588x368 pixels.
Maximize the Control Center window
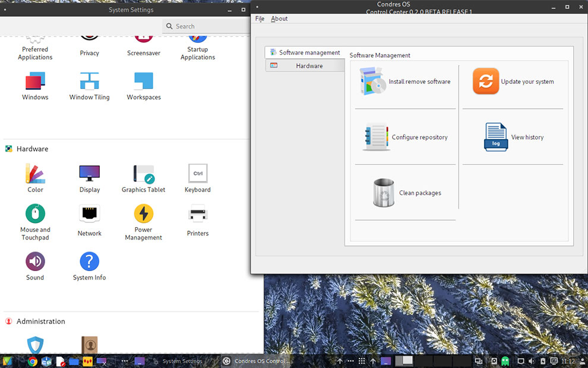567,7
